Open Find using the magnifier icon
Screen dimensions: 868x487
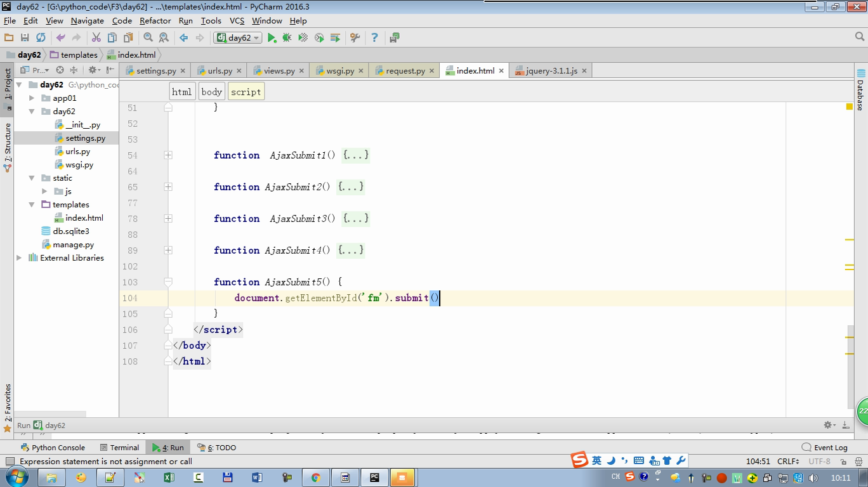(148, 38)
